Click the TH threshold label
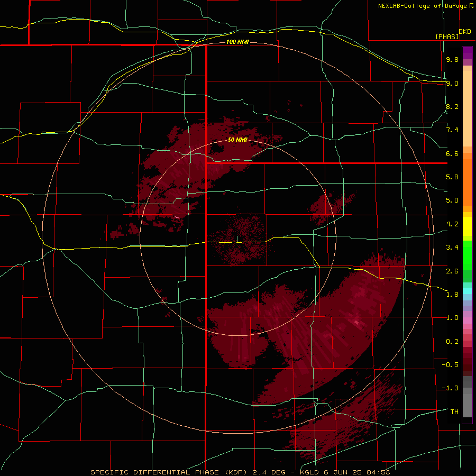The height and width of the screenshot is (476, 476). point(454,412)
